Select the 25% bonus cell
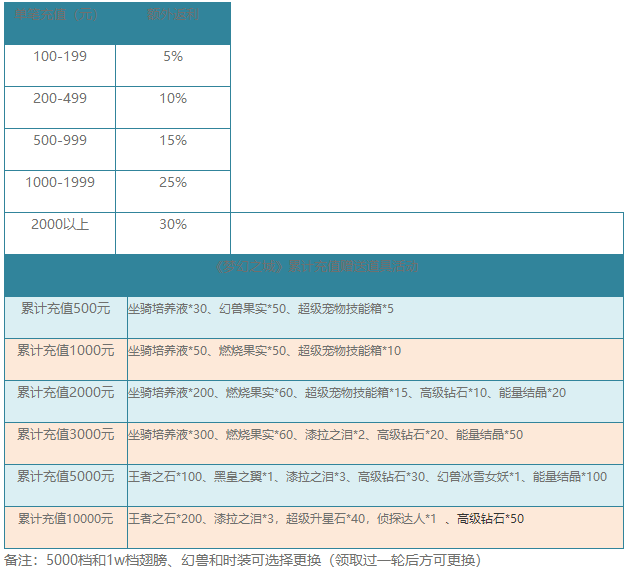Viewport: 629px width, 573px height. 173,183
